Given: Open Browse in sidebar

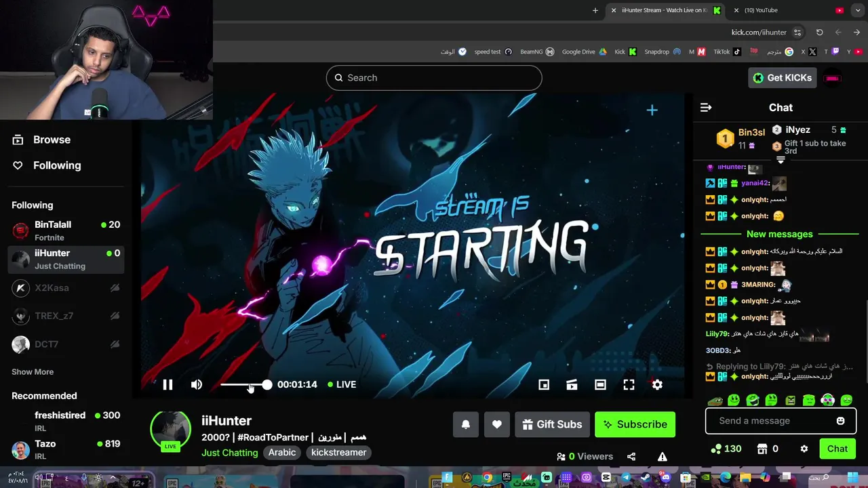Looking at the screenshot, I should coord(41,140).
